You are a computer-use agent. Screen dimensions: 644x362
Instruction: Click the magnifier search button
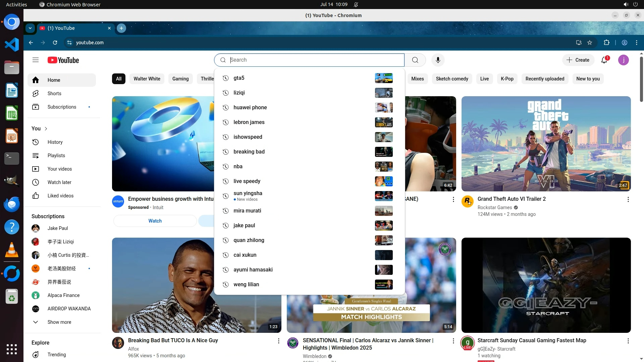point(415,60)
